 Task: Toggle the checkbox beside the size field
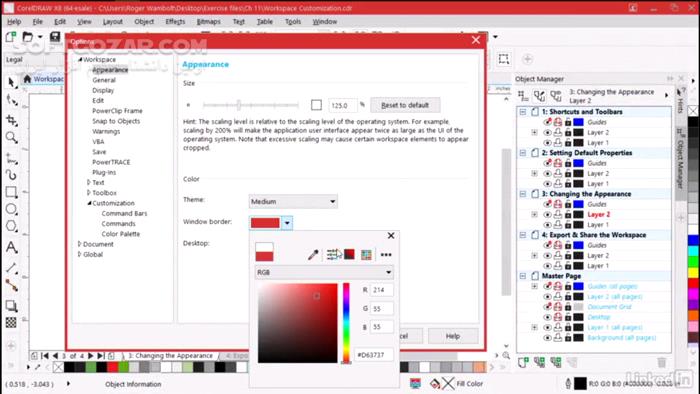coord(316,105)
